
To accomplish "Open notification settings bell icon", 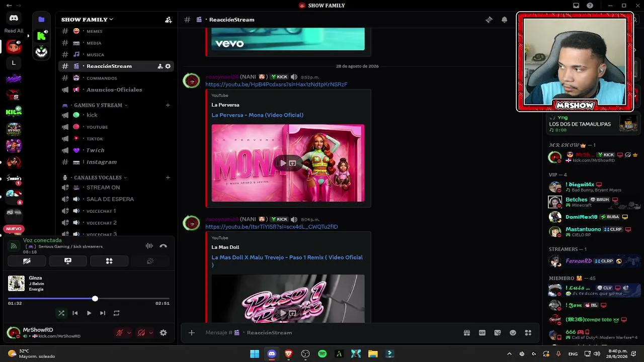I will point(504,20).
